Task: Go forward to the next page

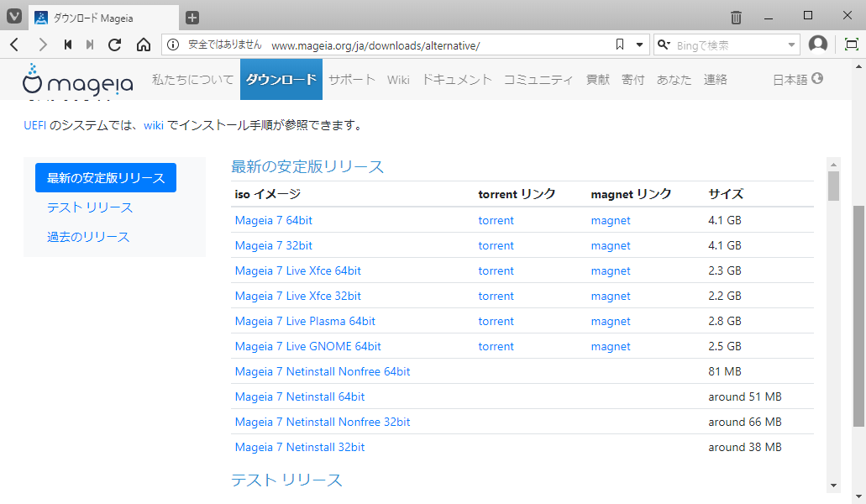Action: click(43, 45)
